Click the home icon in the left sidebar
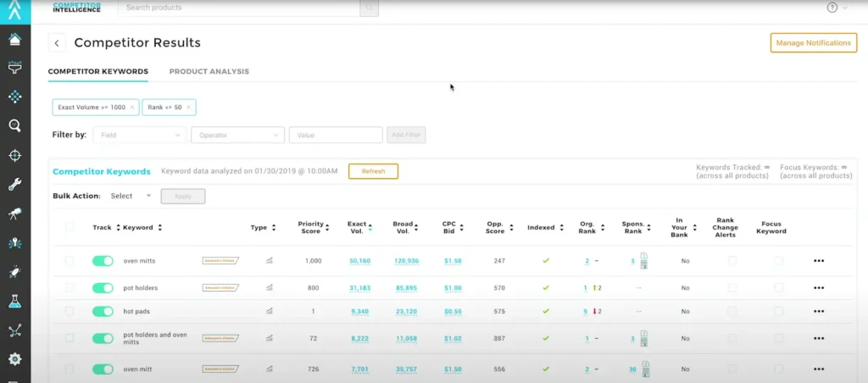 click(x=14, y=39)
